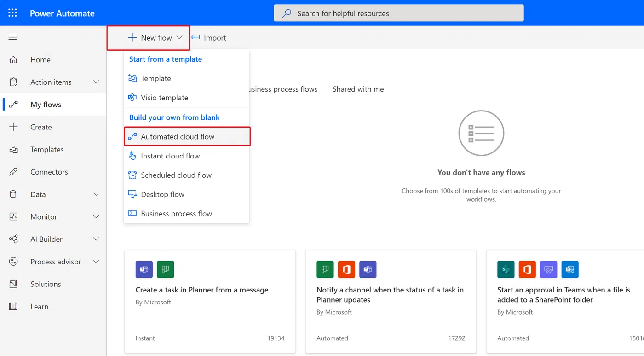Click Planner icon on Create a task card
The height and width of the screenshot is (356, 644).
[x=166, y=269]
